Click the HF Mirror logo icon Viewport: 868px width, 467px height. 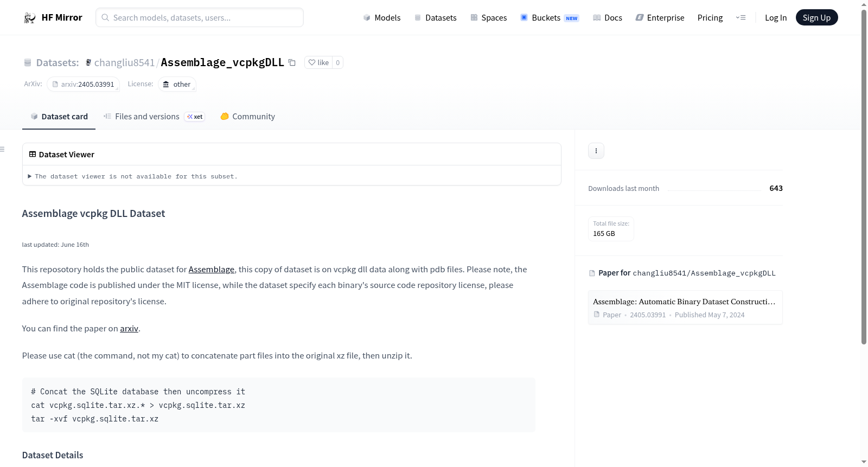pyautogui.click(x=30, y=18)
